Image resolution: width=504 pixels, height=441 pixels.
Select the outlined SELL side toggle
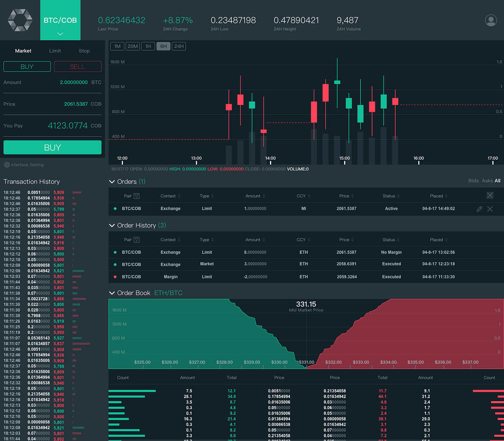[x=78, y=66]
